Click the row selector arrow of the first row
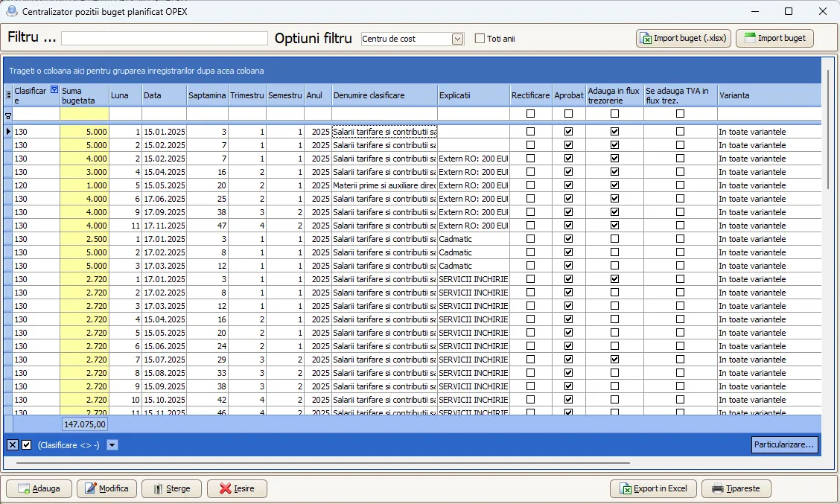This screenshot has height=504, width=840. coord(8,131)
